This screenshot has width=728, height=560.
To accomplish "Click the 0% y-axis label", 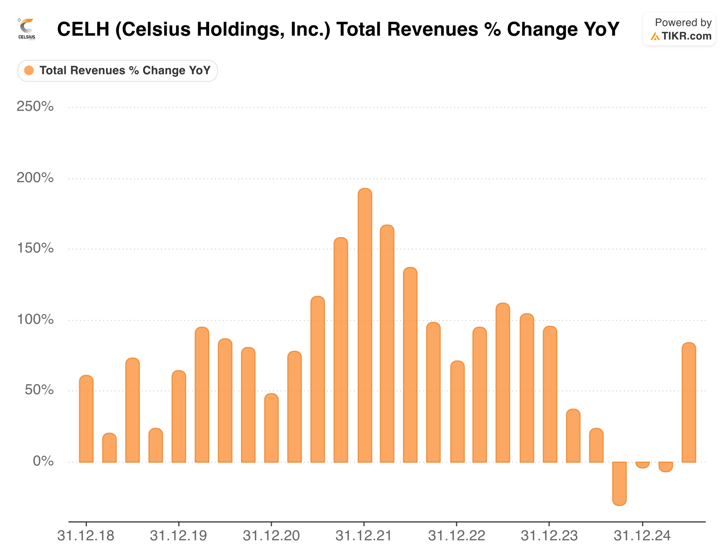I will (x=43, y=461).
